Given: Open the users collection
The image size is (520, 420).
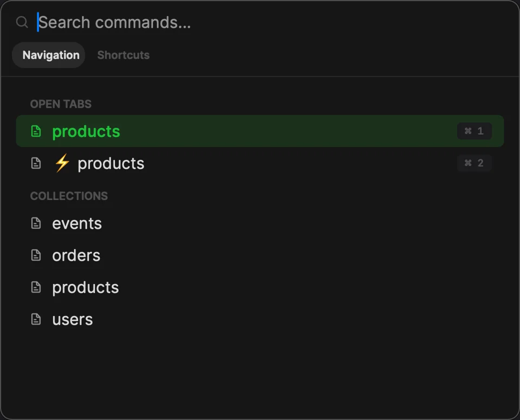Looking at the screenshot, I should pos(260,320).
